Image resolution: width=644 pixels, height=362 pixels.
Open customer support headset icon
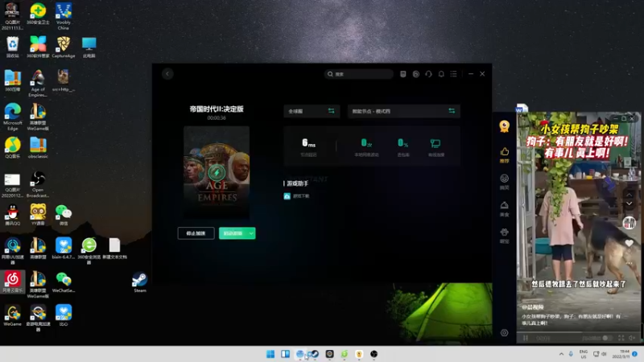(428, 74)
